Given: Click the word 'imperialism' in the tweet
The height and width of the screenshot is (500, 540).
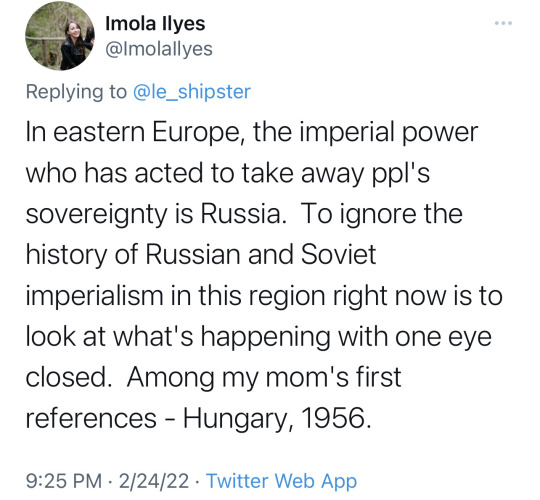Looking at the screenshot, I should click(94, 296).
